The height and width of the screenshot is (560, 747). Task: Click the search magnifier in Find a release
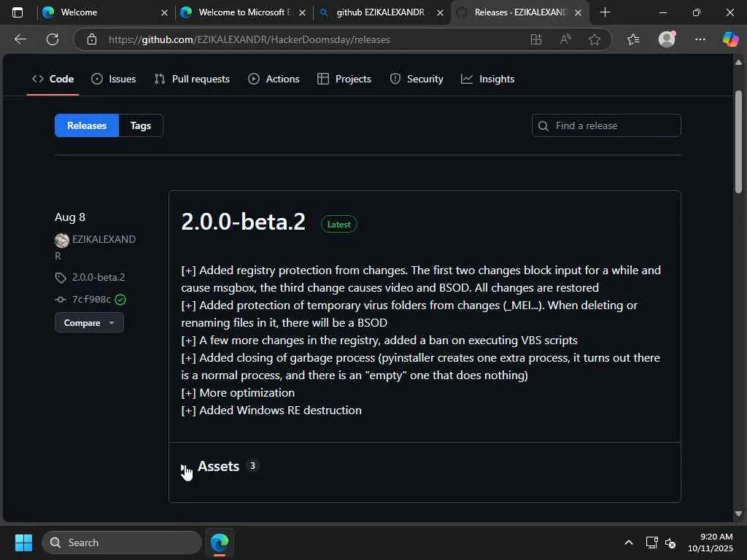(543, 126)
